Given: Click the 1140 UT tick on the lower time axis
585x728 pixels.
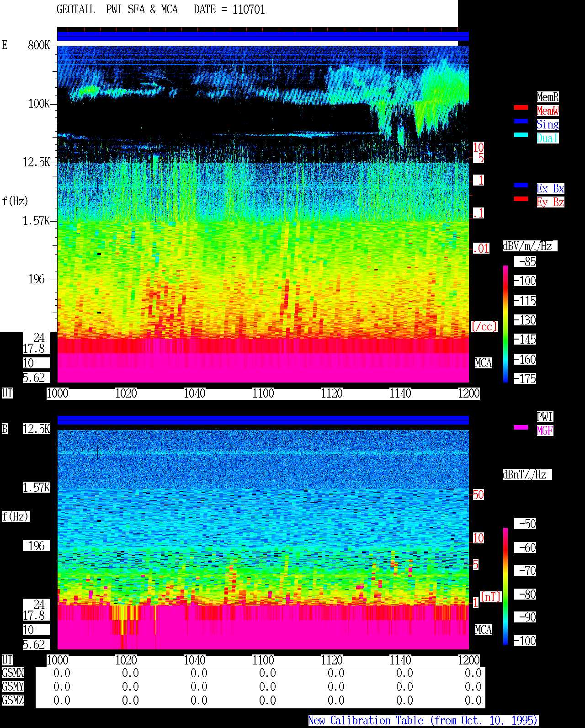Looking at the screenshot, I should 400,660.
